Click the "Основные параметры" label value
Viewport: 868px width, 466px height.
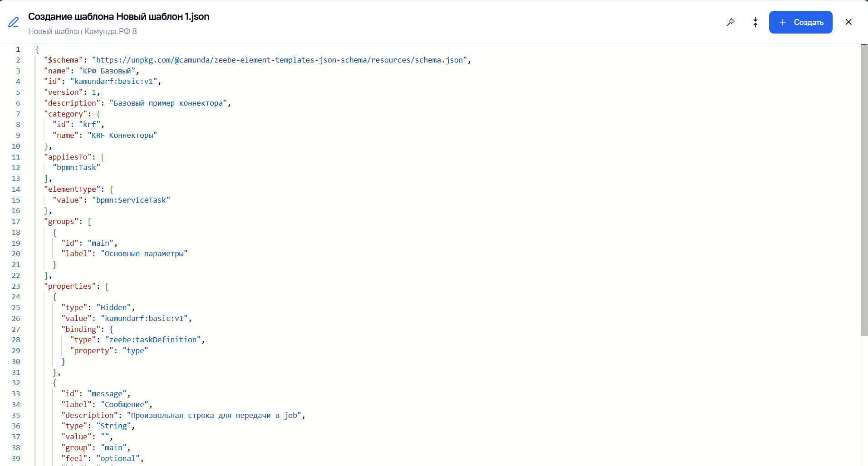pyautogui.click(x=144, y=253)
